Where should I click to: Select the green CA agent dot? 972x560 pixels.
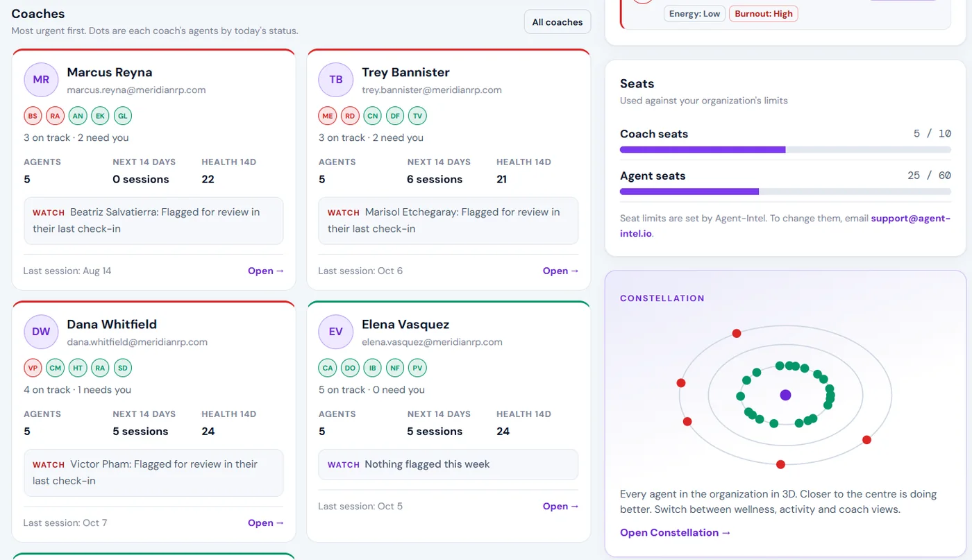[328, 368]
